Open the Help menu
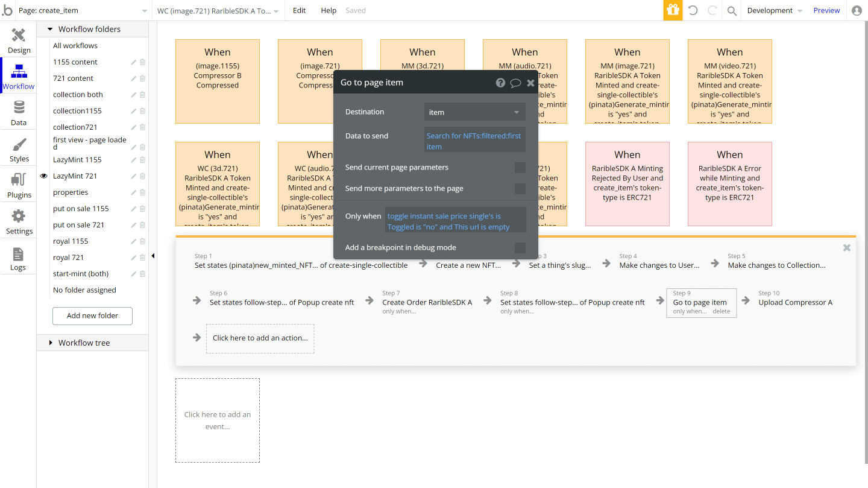 (329, 10)
